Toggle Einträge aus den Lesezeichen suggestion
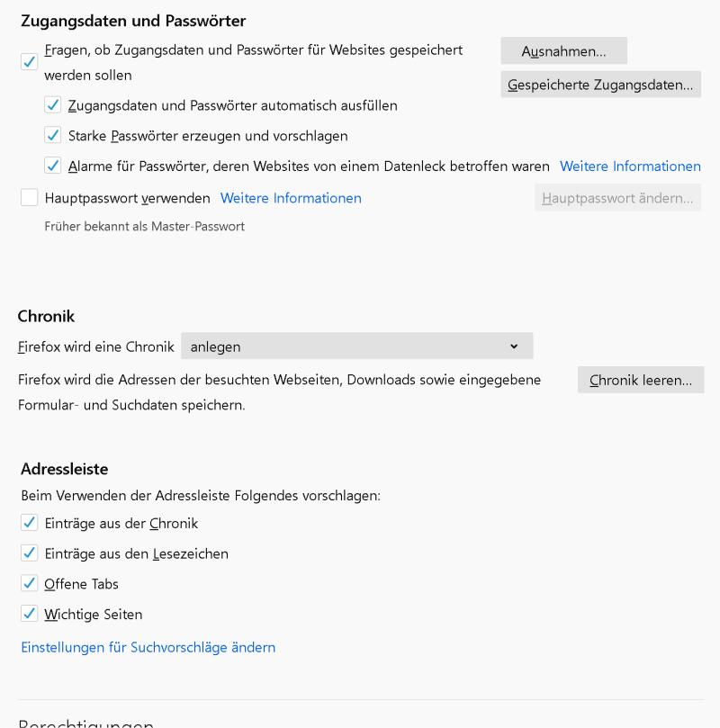 pyautogui.click(x=30, y=553)
